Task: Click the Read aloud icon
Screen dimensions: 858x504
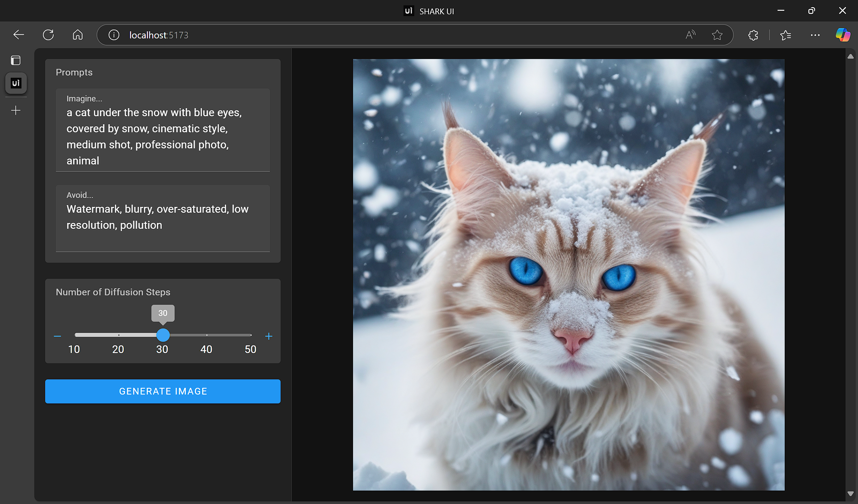Action: point(690,34)
